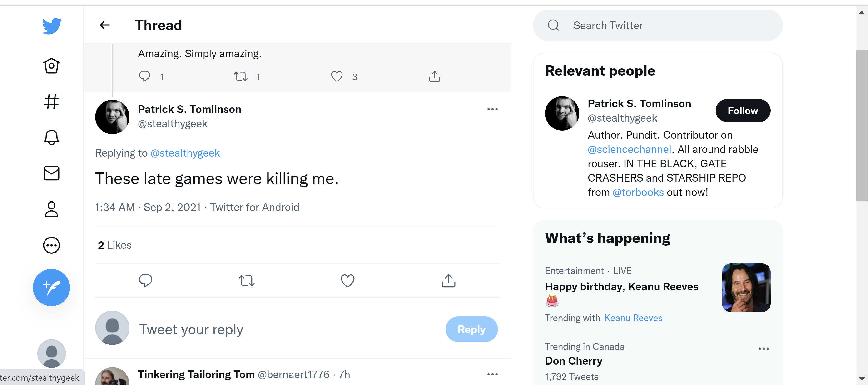Viewport: 868px width, 385px height.
Task: Open more menu on Tinkering Tailoring Tom's tweet
Action: point(492,374)
